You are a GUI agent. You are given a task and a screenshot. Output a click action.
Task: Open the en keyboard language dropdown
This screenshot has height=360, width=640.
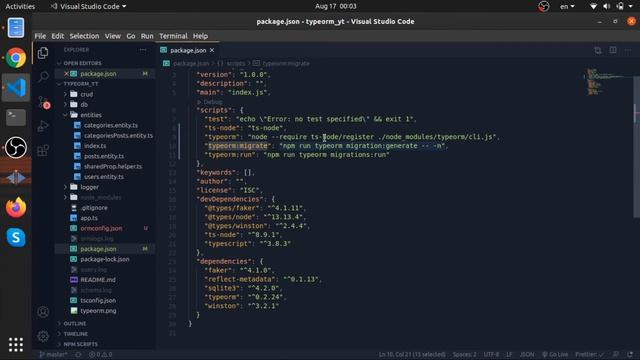[567, 6]
